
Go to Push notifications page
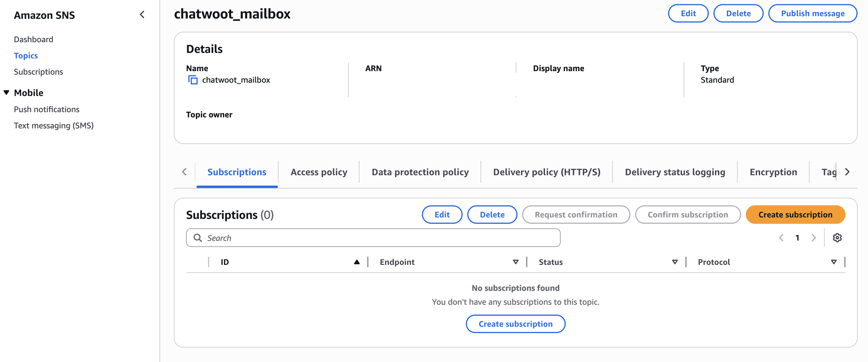point(47,109)
